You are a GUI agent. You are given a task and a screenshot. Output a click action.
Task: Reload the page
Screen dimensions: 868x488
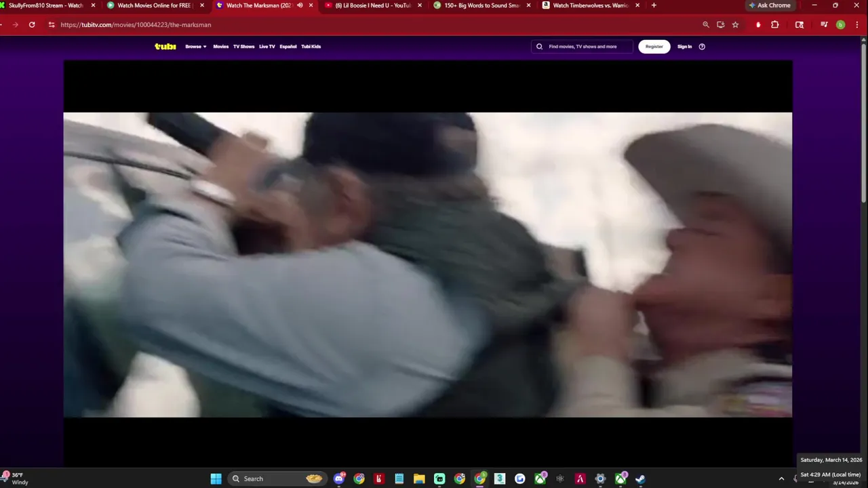[32, 24]
